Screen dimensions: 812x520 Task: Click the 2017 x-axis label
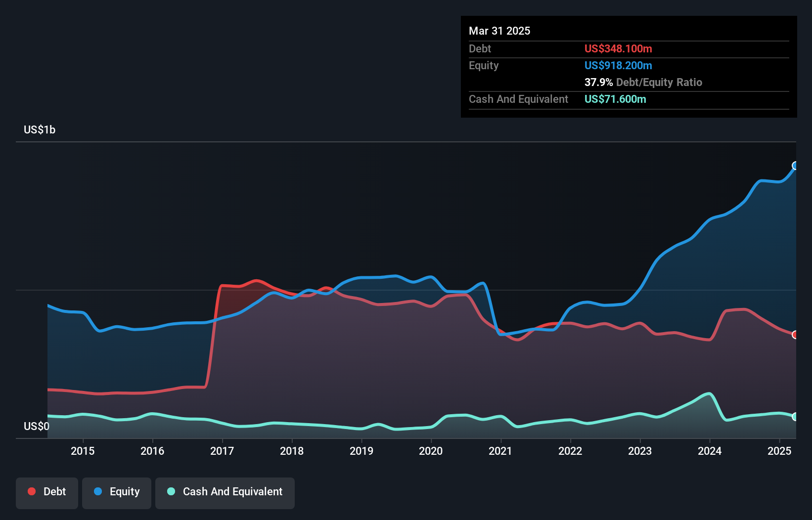222,451
